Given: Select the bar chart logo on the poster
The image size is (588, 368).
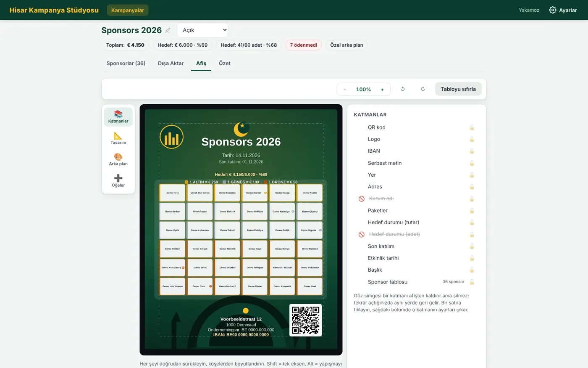Looking at the screenshot, I should [171, 137].
